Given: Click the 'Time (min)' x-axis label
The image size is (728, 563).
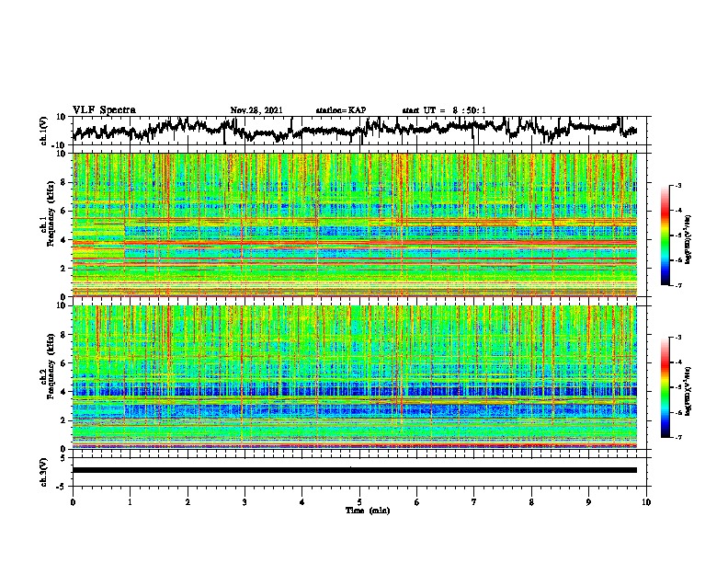Looking at the screenshot, I should [x=368, y=511].
